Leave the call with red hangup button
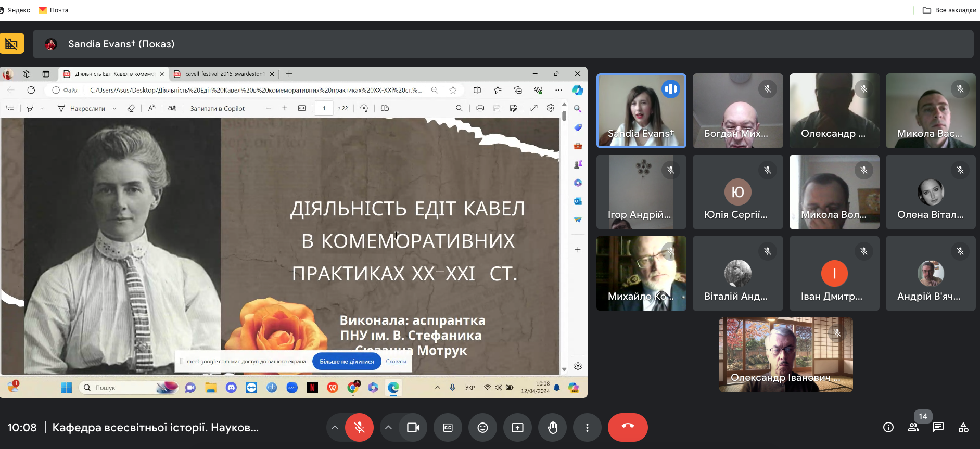The image size is (980, 449). coord(628,427)
